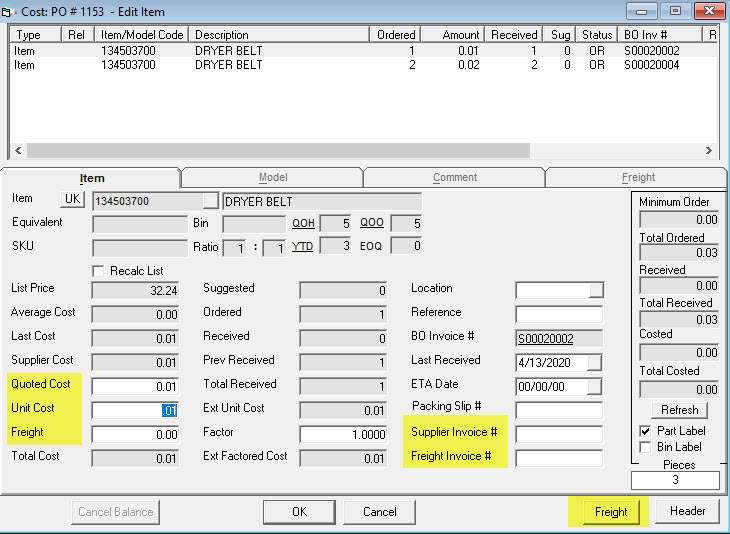
Task: Click the Description column header
Action: click(279, 35)
